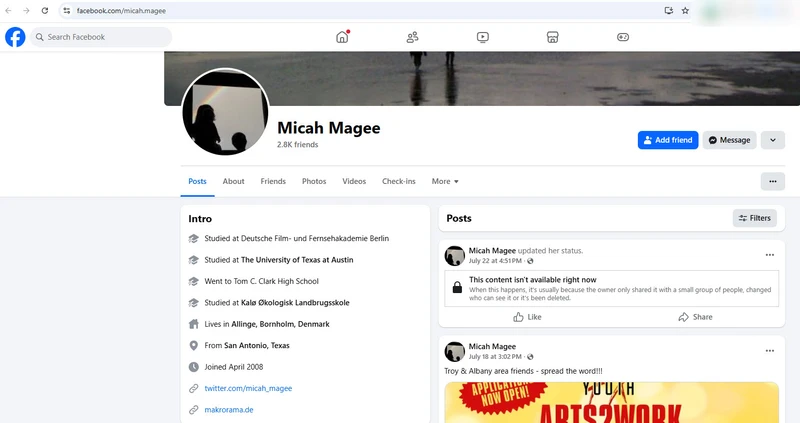Viewport: 800px width, 423px height.
Task: Open Deutsche Film- und Fernsehakademie Berlin link
Action: coord(315,238)
